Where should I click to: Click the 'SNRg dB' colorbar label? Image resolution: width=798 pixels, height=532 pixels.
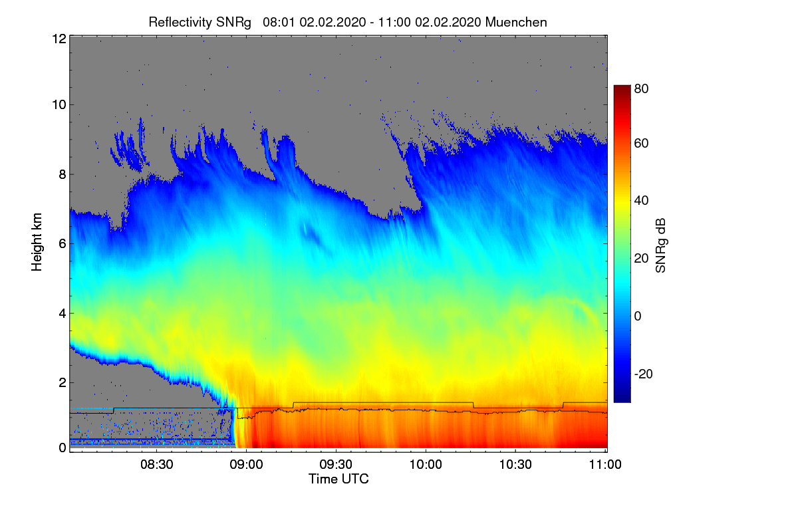pos(660,246)
